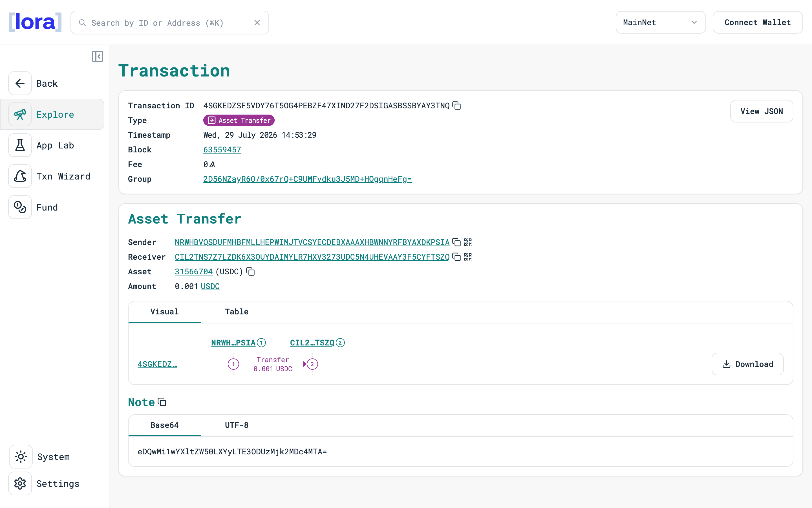
Task: Click the Base64 note text
Action: pyautogui.click(x=232, y=452)
